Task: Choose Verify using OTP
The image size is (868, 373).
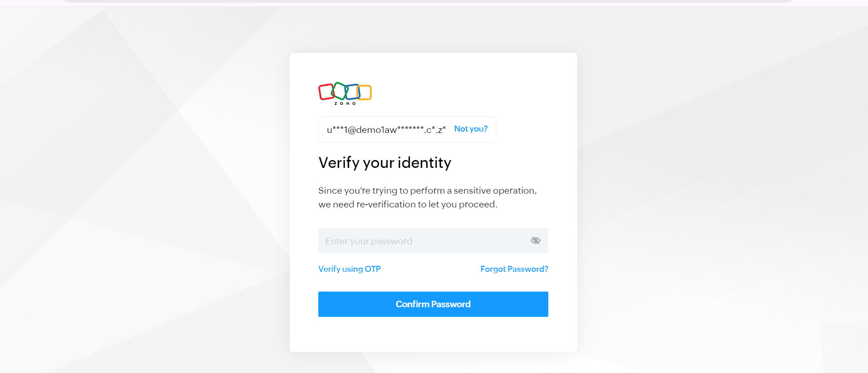Action: [350, 269]
